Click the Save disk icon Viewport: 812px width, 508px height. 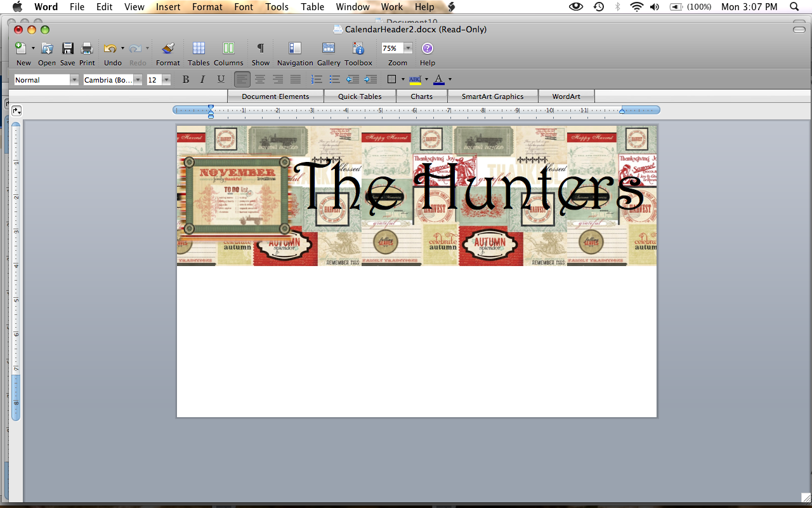68,48
